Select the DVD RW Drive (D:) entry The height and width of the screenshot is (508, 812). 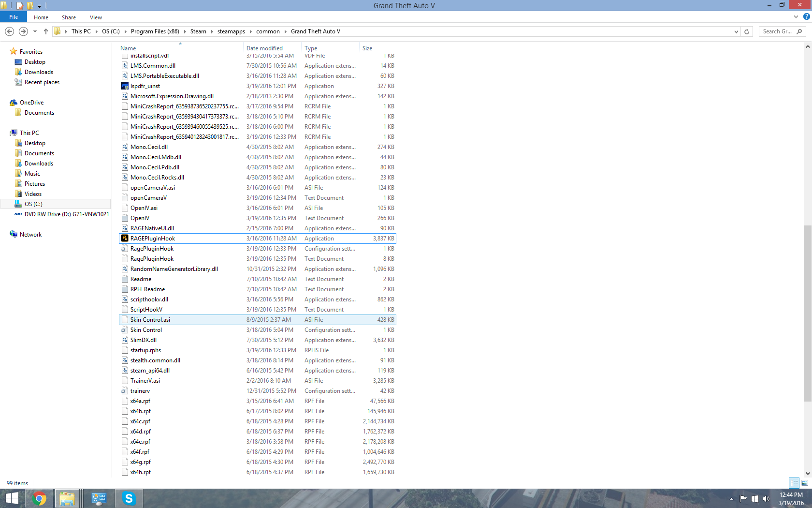coord(67,214)
